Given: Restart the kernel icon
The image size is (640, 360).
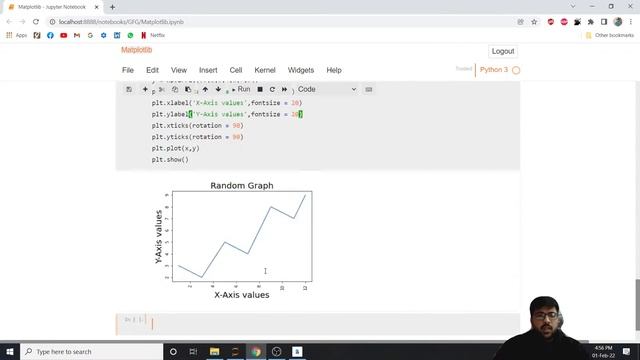Looking at the screenshot, I should 272,89.
